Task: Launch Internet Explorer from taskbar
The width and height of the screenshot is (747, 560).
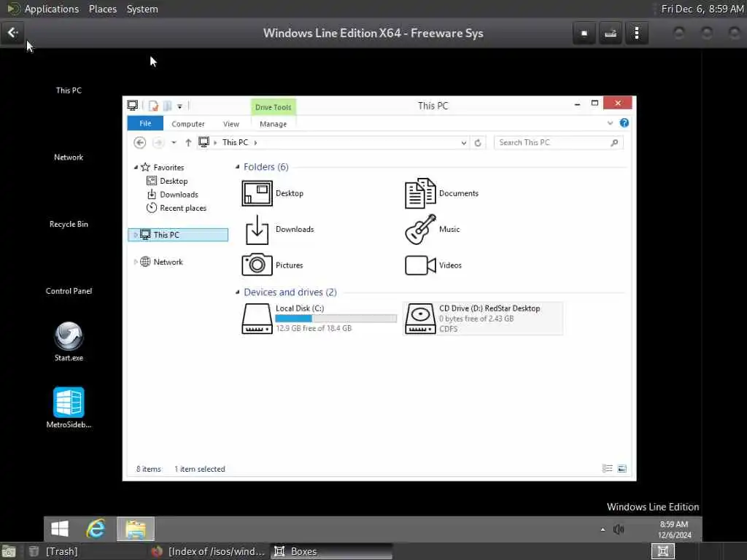Action: (96, 529)
